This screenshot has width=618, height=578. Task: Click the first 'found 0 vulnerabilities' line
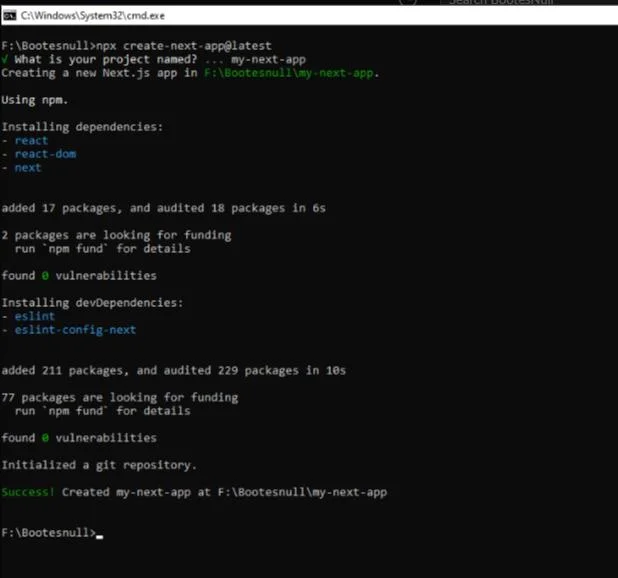[x=79, y=275]
